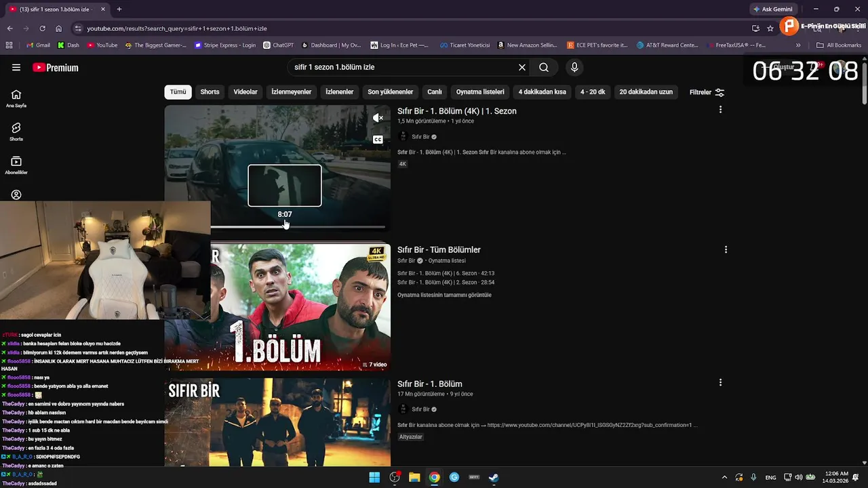Toggle closed captions on the video preview
Image resolution: width=868 pixels, height=488 pixels.
point(378,140)
